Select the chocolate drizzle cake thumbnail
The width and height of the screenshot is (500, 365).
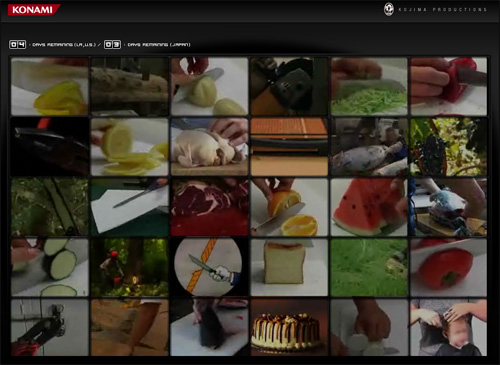click(289, 327)
